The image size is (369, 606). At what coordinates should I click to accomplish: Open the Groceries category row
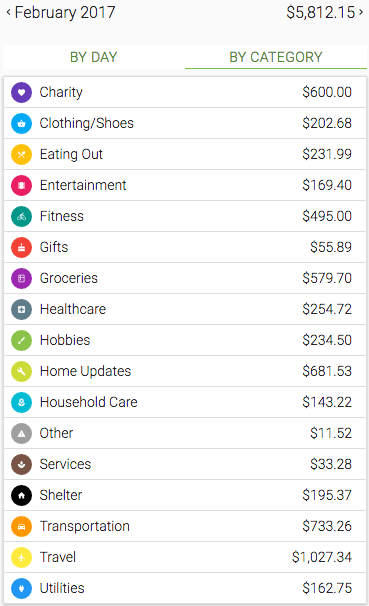coord(185,278)
